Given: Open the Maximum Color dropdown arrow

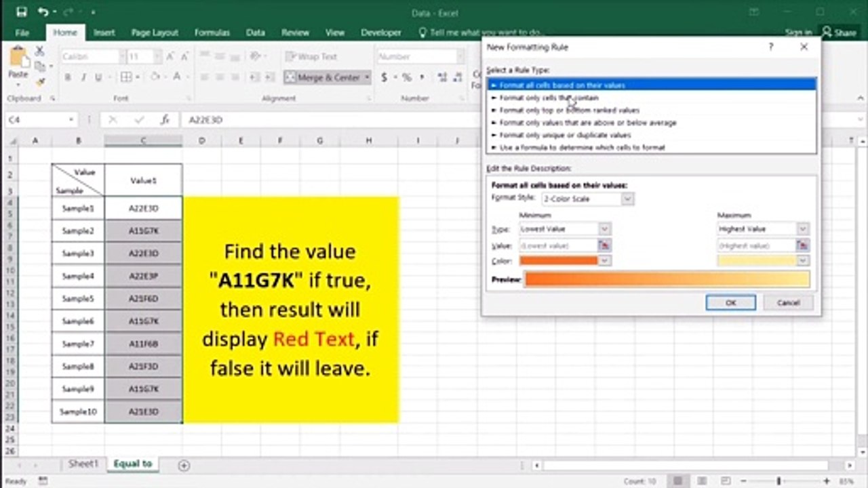Looking at the screenshot, I should pyautogui.click(x=803, y=260).
